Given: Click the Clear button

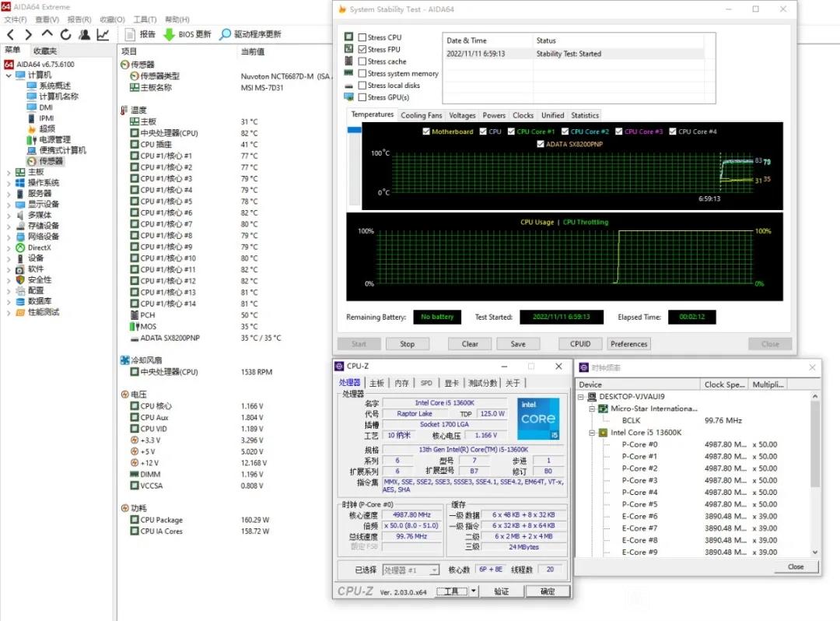Looking at the screenshot, I should [x=470, y=344].
